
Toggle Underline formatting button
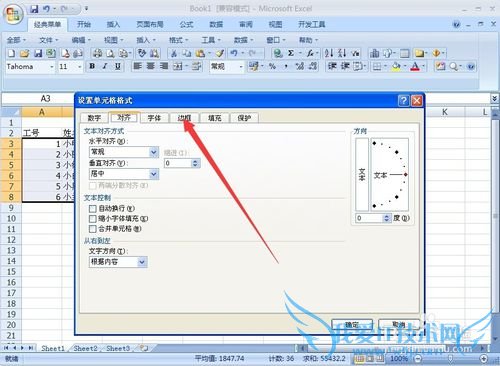point(117,66)
